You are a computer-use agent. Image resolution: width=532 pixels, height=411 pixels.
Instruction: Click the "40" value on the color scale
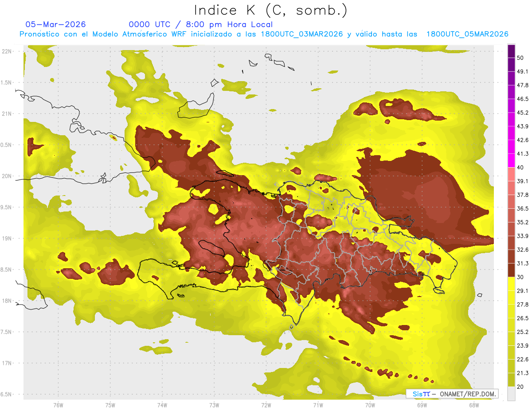[x=520, y=168]
